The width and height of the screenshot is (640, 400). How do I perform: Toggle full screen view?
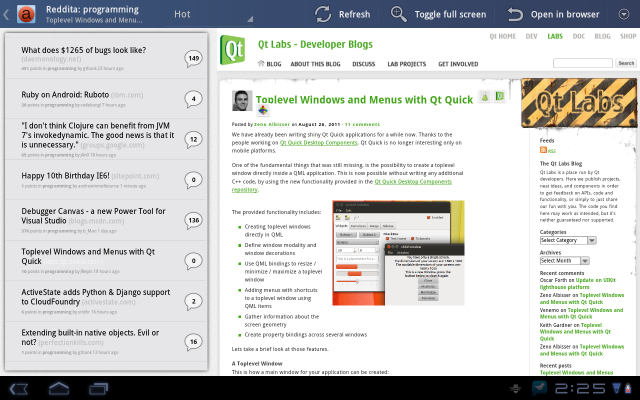click(438, 14)
